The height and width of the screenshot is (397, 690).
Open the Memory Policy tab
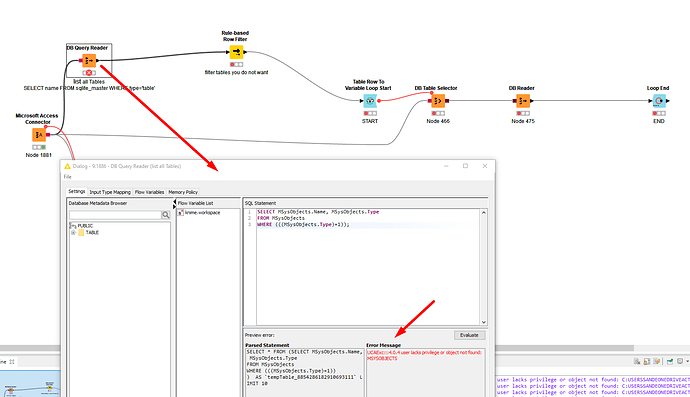(x=183, y=192)
